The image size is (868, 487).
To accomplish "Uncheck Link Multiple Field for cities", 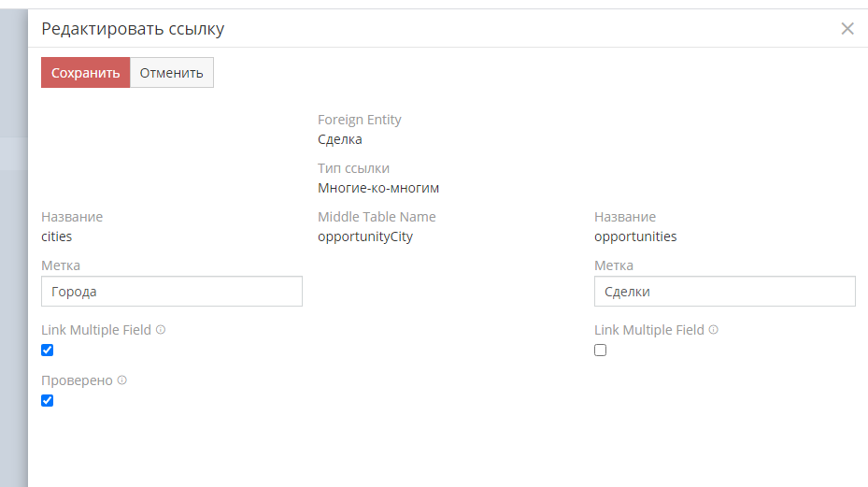I will 48,351.
